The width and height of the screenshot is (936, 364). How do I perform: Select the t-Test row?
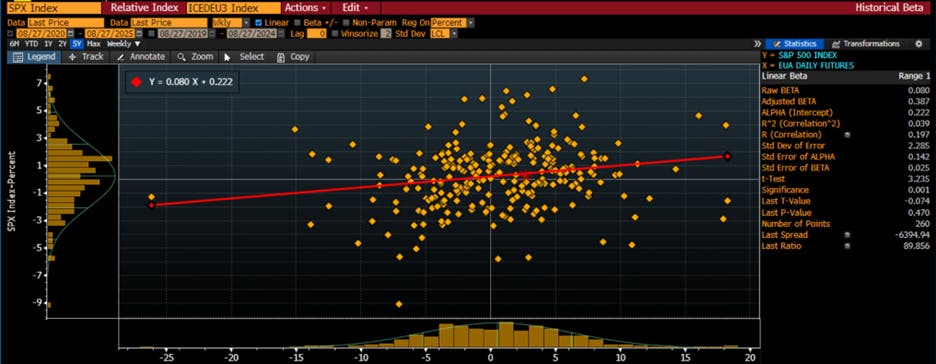(x=845, y=179)
